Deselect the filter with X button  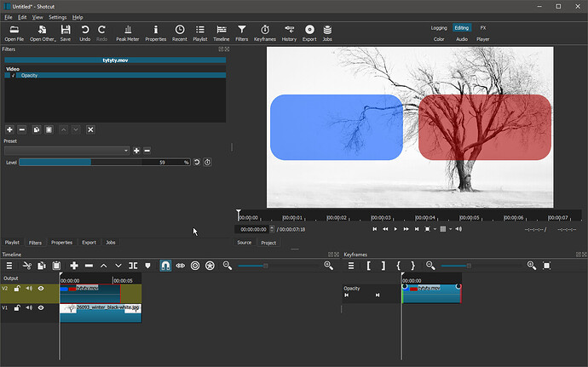click(90, 129)
